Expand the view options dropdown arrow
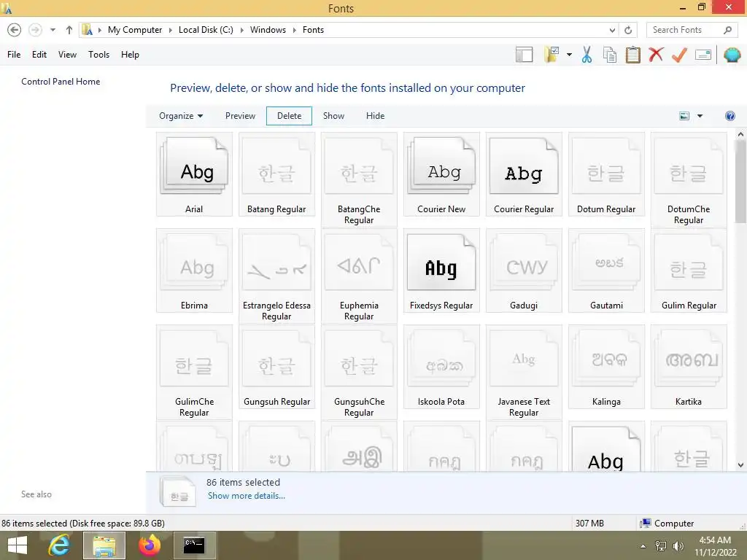The width and height of the screenshot is (747, 560). click(700, 116)
